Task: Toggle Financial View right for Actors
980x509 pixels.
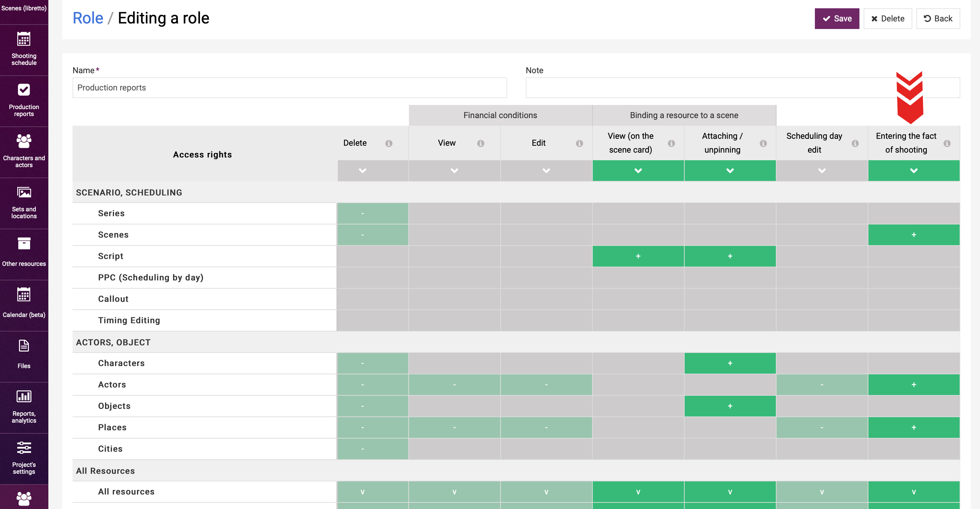Action: 454,385
